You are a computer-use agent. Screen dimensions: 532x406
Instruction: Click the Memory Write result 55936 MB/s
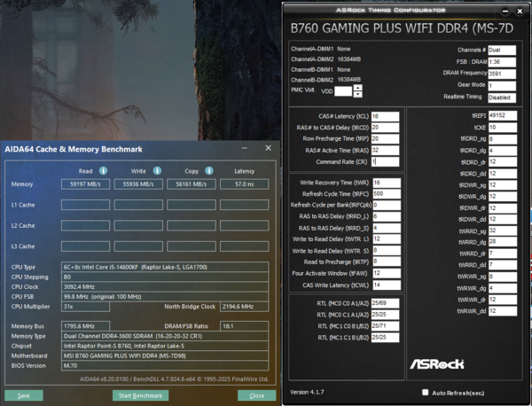coord(138,184)
